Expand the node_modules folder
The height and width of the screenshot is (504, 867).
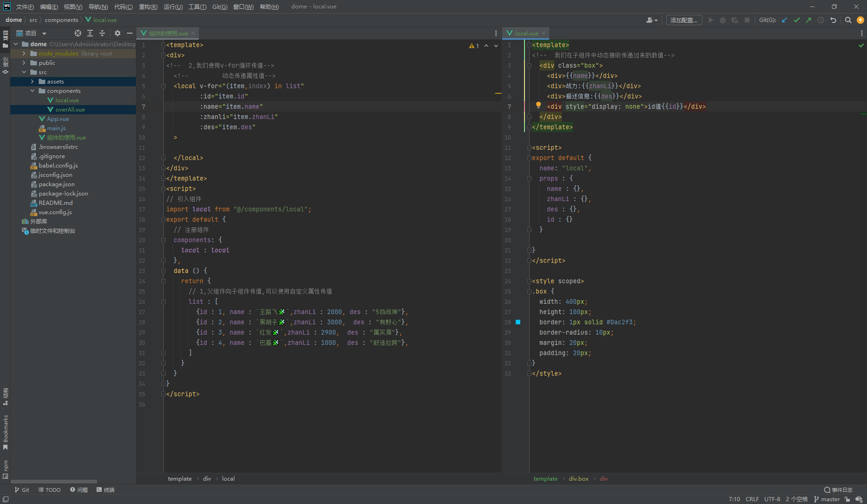point(24,54)
